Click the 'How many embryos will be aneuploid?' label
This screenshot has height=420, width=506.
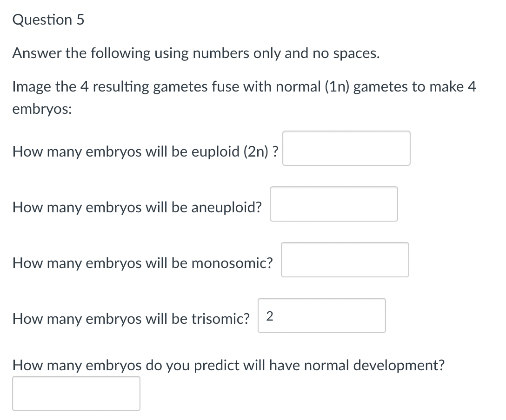[137, 207]
